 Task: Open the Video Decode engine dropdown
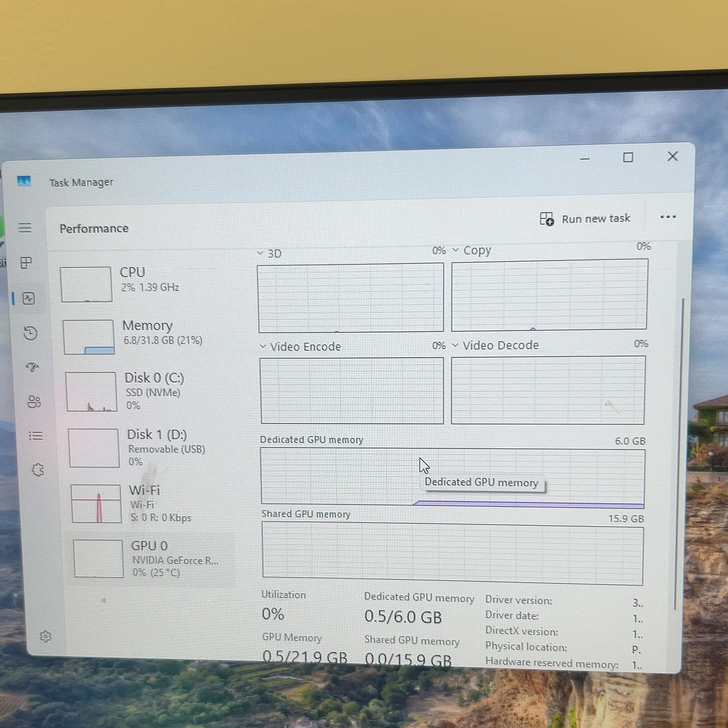pos(495,345)
